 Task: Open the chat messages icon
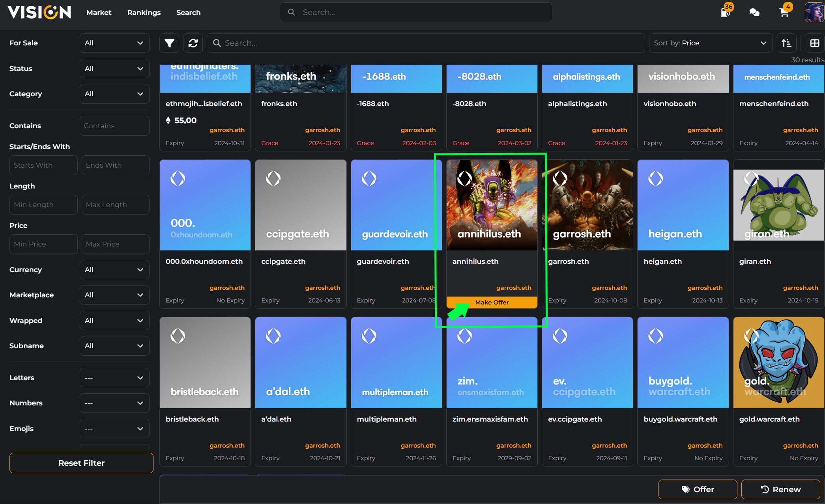click(x=754, y=13)
